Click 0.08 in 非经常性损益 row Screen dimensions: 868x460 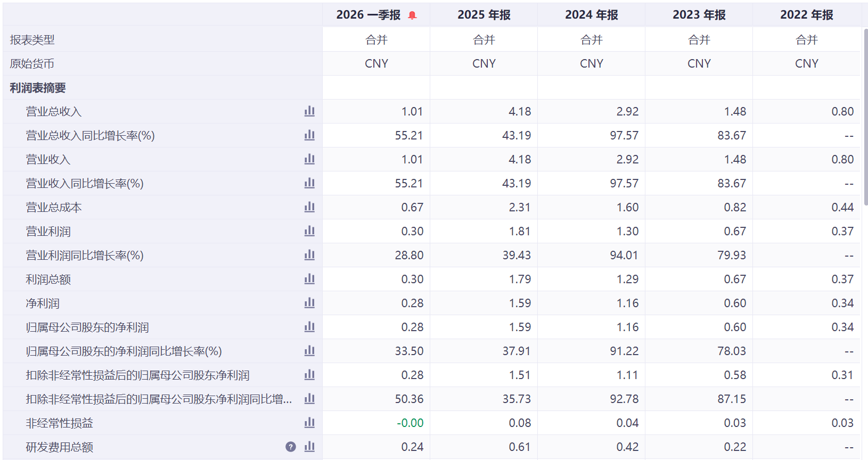click(x=520, y=423)
